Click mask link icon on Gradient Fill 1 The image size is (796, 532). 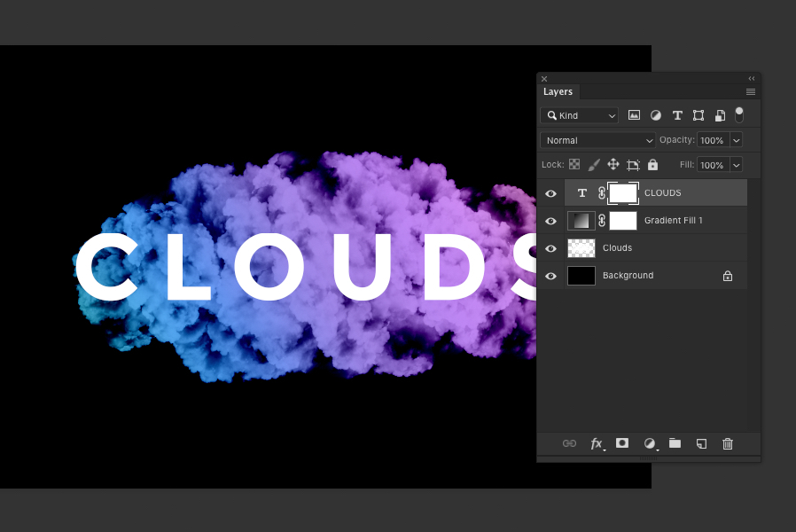click(x=602, y=220)
